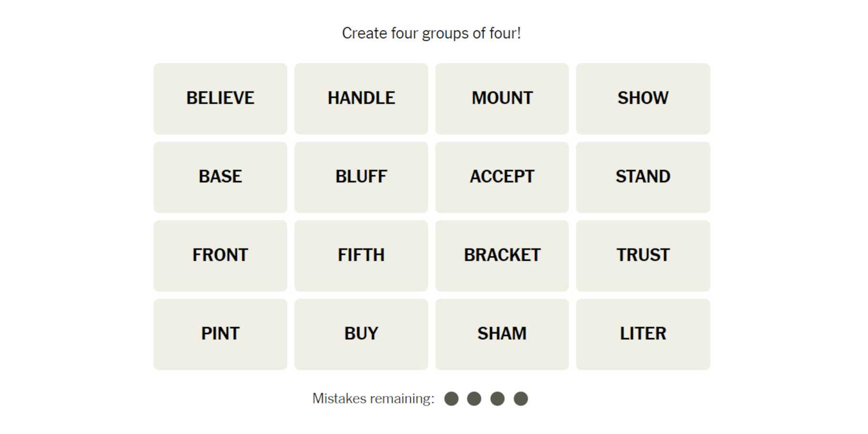Select the BRACKET word card
Screen dimensions: 868x434
click(x=502, y=255)
